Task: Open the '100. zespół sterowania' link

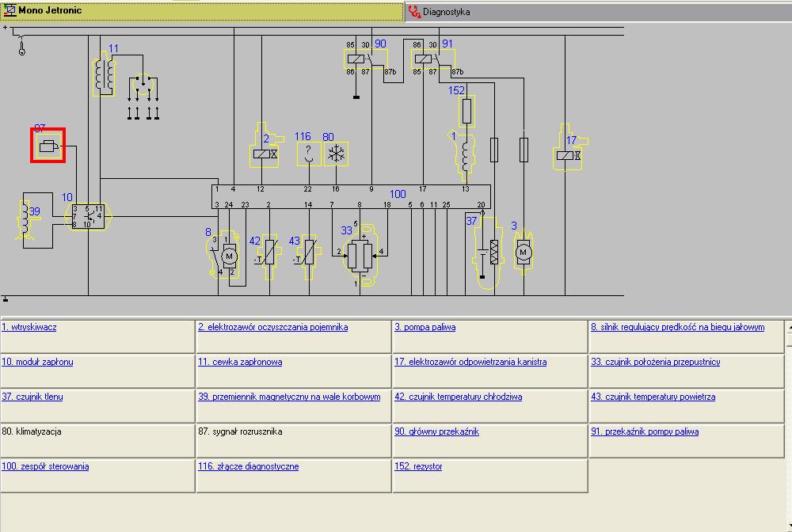Action: coord(45,466)
